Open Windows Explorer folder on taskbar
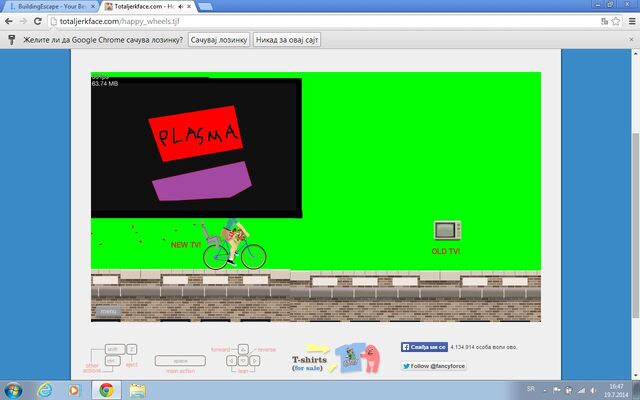 [x=138, y=391]
